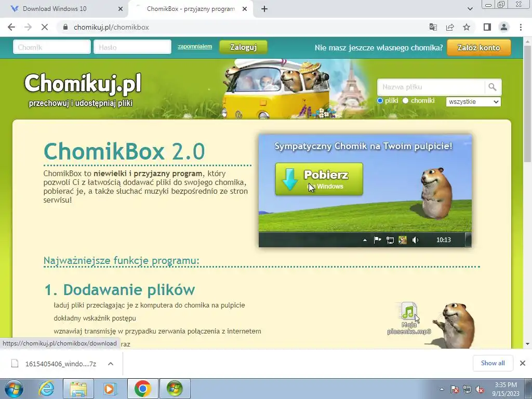Viewport: 532px width, 399px height.
Task: Select the chomiki radio button
Action: tap(405, 101)
